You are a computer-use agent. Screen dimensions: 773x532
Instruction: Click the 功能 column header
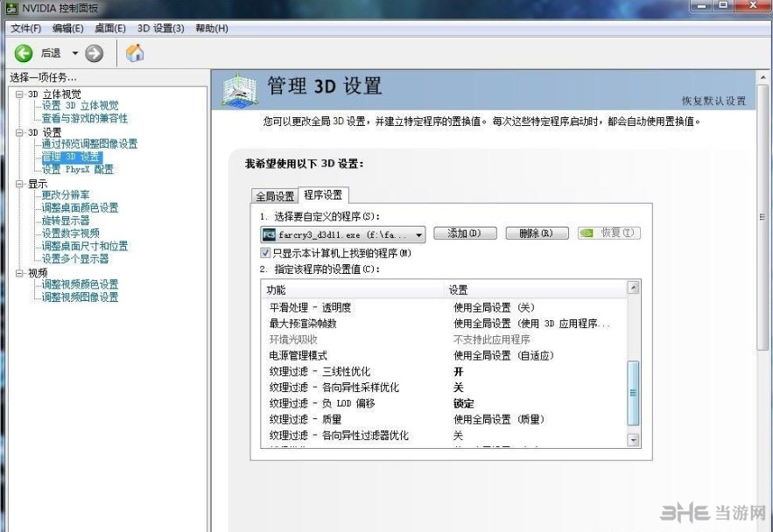(352, 290)
